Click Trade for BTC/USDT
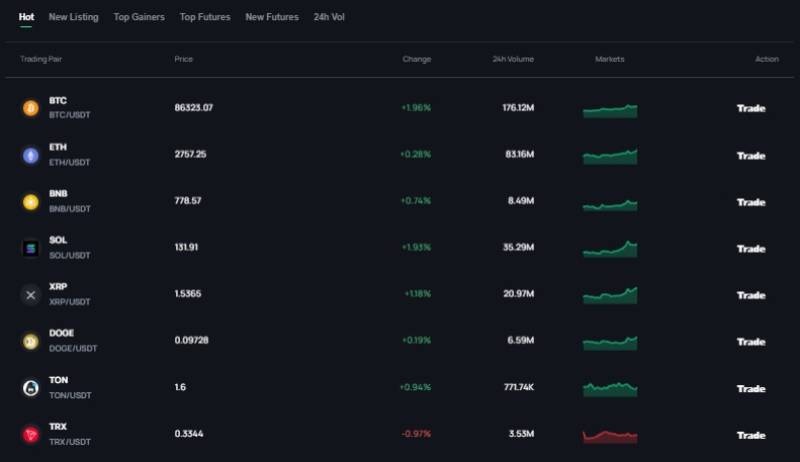This screenshot has height=462, width=800. (751, 108)
